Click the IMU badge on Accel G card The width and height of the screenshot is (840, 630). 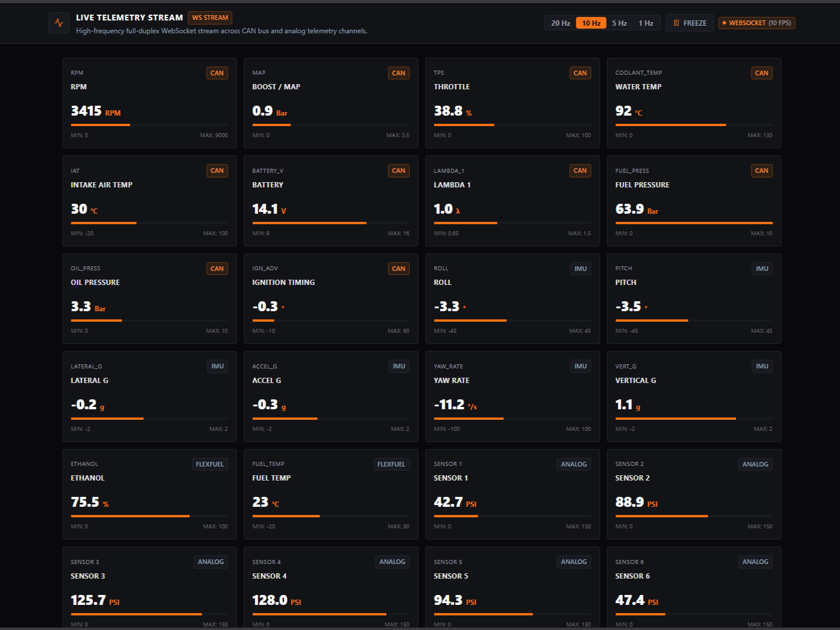click(399, 366)
